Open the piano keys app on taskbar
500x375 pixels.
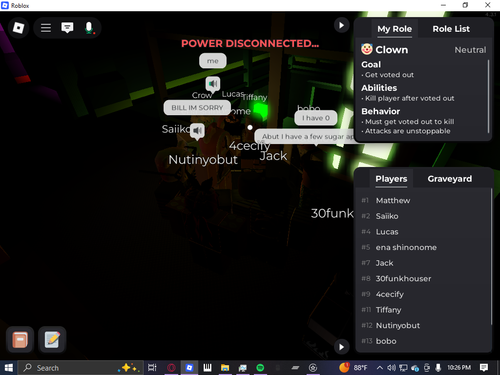click(207, 368)
